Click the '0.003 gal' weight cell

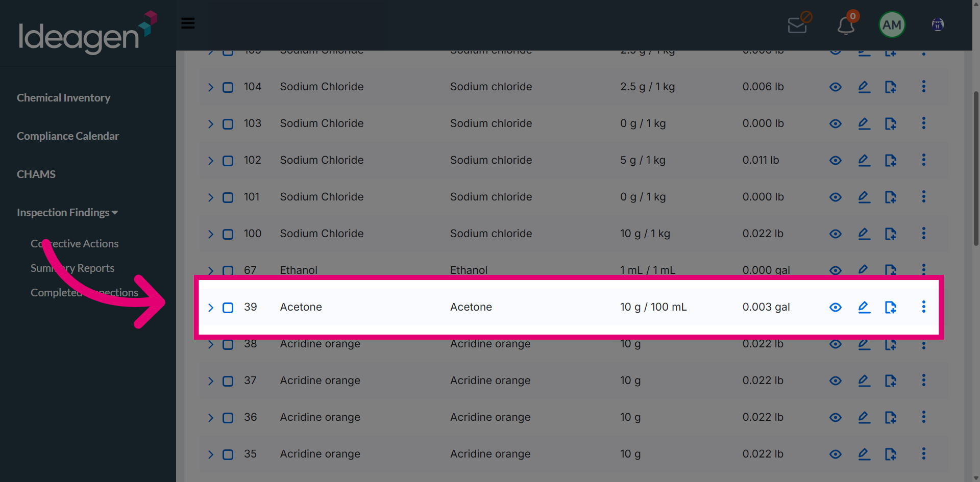coord(766,307)
